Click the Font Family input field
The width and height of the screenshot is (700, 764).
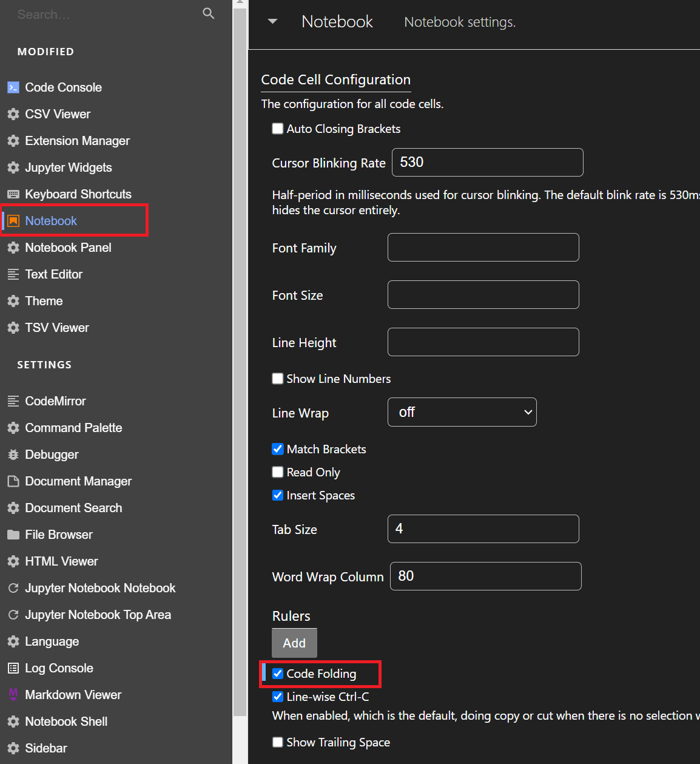coord(483,247)
